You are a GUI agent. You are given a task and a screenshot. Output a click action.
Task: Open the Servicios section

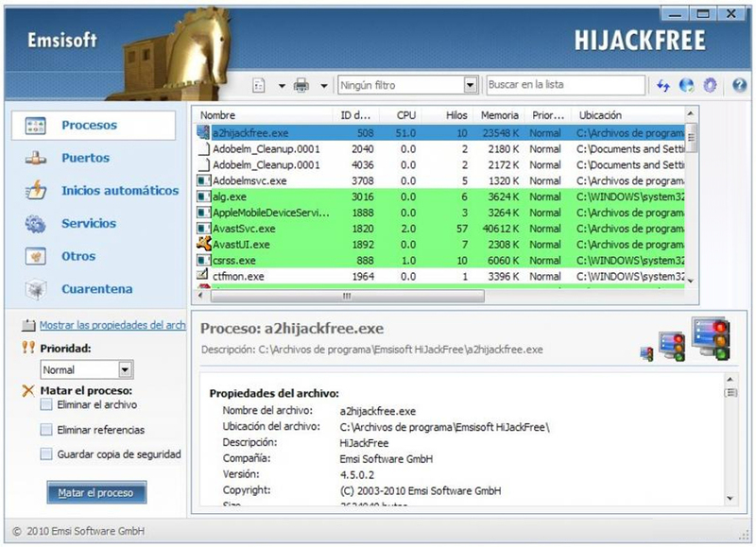89,224
